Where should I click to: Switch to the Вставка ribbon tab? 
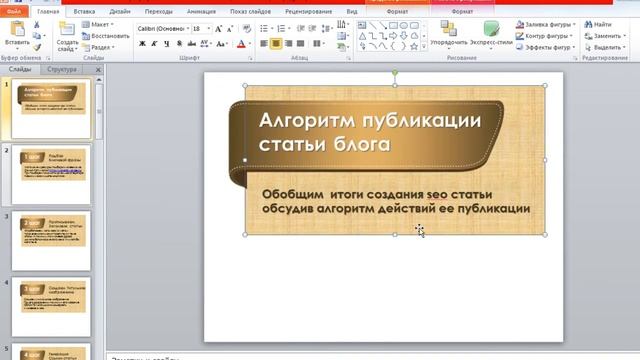coord(84,11)
